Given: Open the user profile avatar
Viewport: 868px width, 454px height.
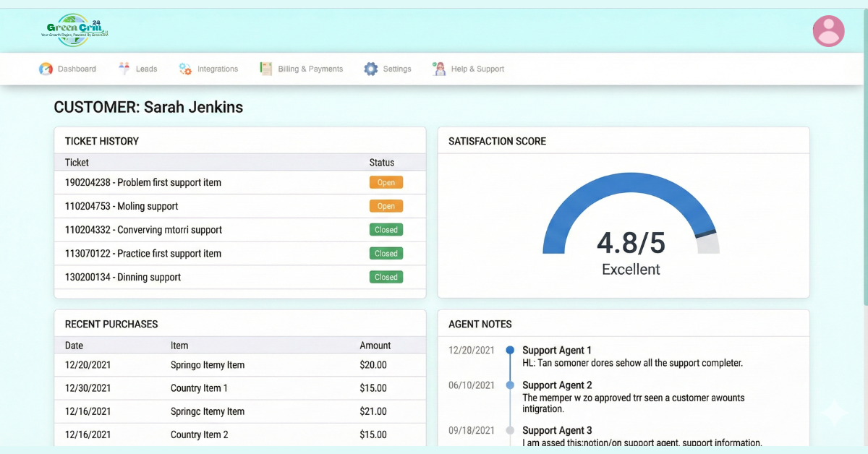Looking at the screenshot, I should pyautogui.click(x=828, y=30).
